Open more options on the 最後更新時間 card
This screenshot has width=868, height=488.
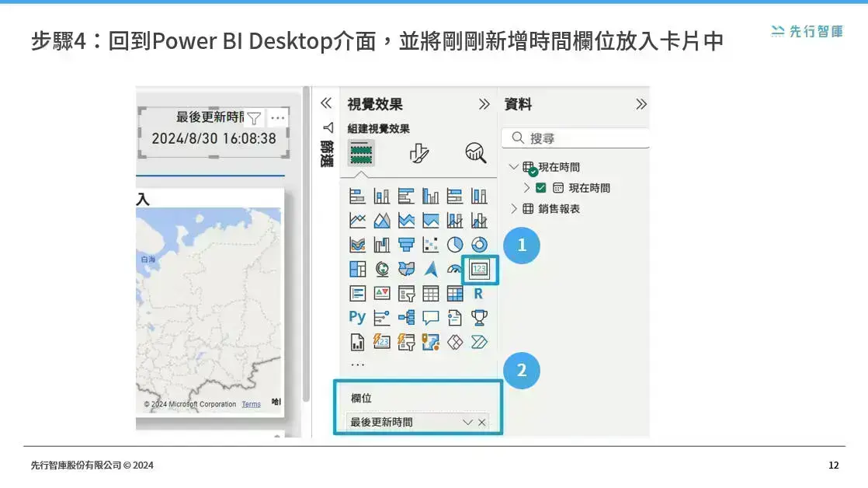[x=277, y=118]
